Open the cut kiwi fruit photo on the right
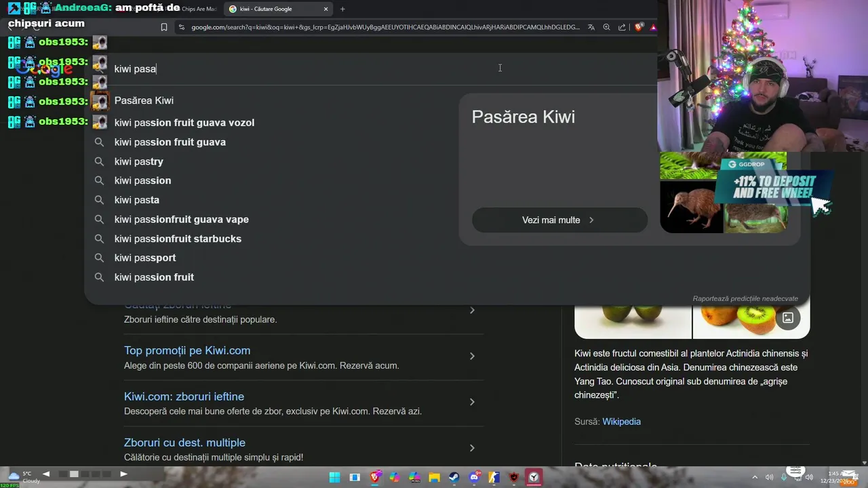Viewport: 868px width, 488px height. (751, 321)
